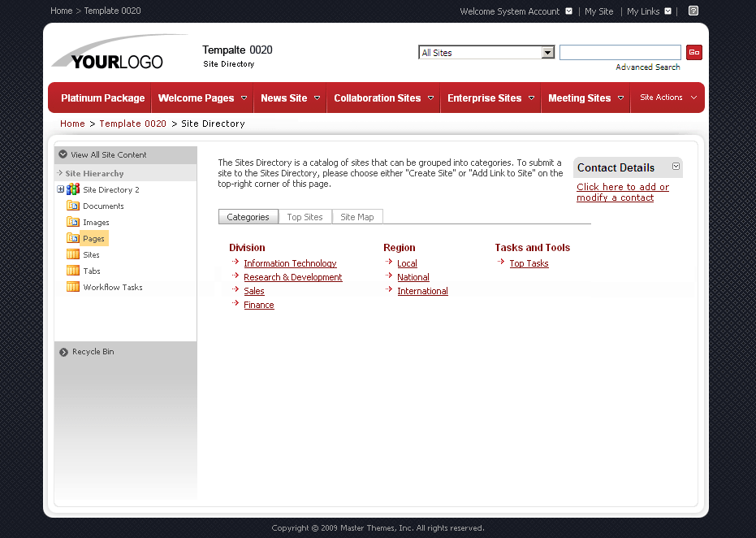Switch to the Site Map tab
Image resolution: width=756 pixels, height=538 pixels.
[x=357, y=217]
